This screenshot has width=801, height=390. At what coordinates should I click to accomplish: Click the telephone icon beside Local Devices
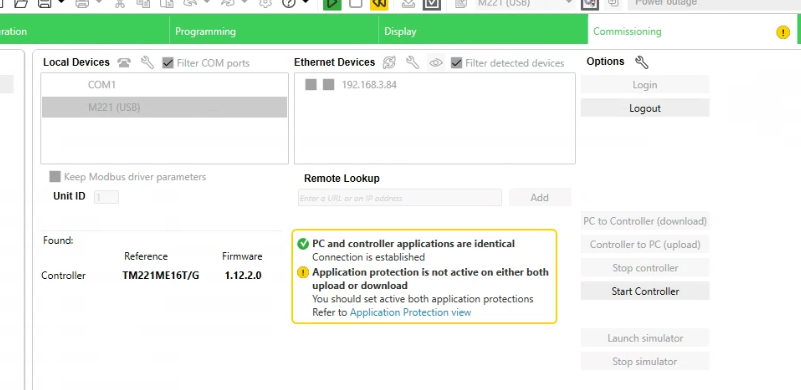pyautogui.click(x=124, y=63)
